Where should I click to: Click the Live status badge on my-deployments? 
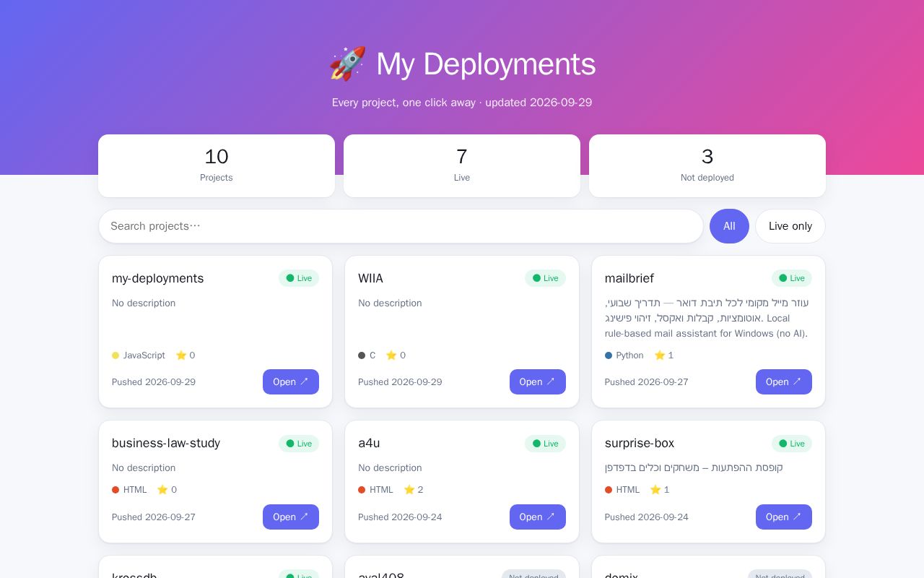click(x=299, y=278)
